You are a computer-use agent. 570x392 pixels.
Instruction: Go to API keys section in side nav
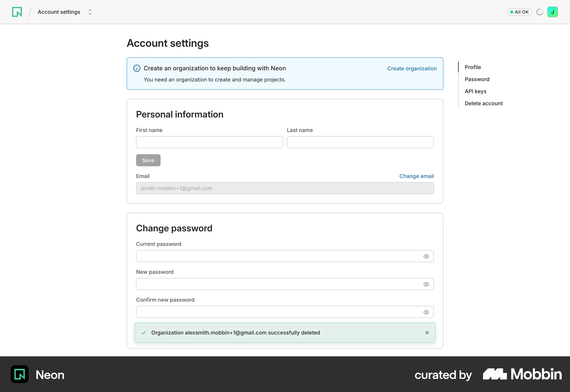[x=475, y=91]
